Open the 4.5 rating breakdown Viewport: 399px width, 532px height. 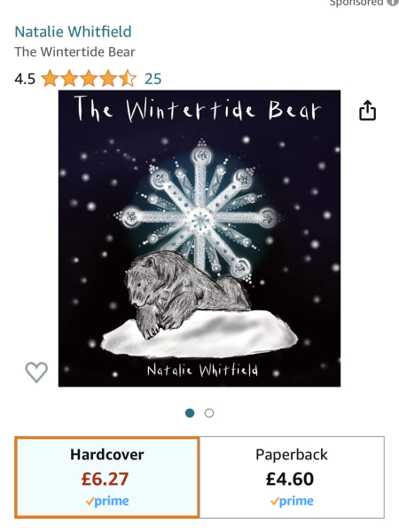(x=25, y=79)
